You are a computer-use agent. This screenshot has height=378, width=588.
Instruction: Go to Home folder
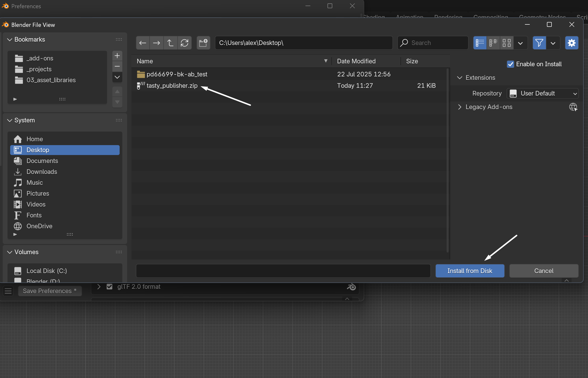pyautogui.click(x=65, y=139)
